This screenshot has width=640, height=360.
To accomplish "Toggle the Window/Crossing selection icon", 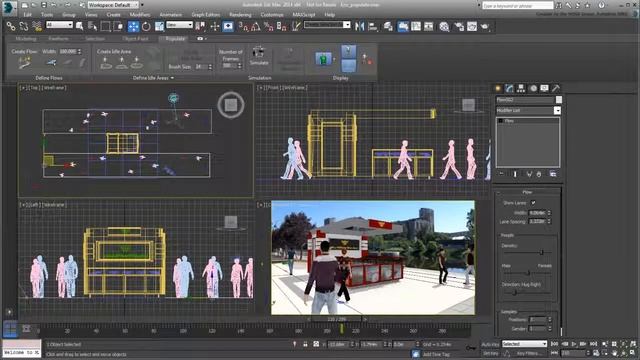I will click(118, 27).
